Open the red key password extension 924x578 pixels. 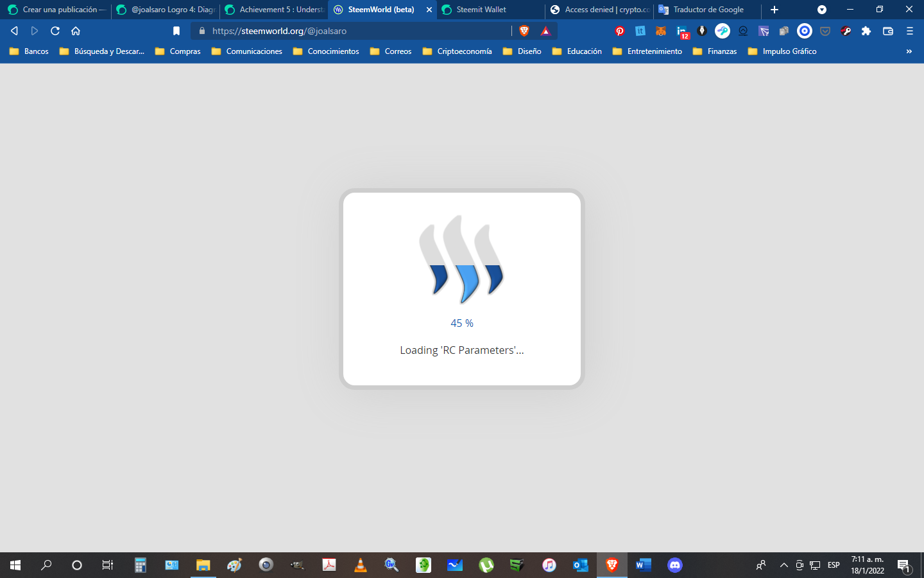tap(846, 31)
